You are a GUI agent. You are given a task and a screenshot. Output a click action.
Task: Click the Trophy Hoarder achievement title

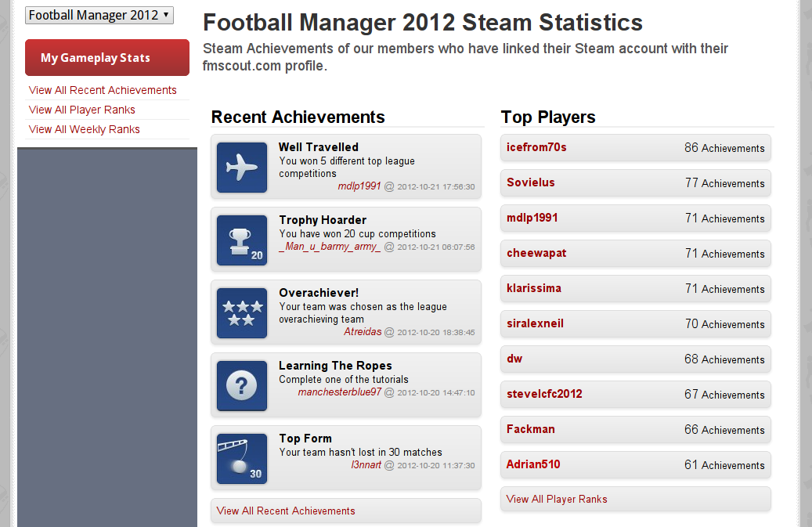(323, 220)
